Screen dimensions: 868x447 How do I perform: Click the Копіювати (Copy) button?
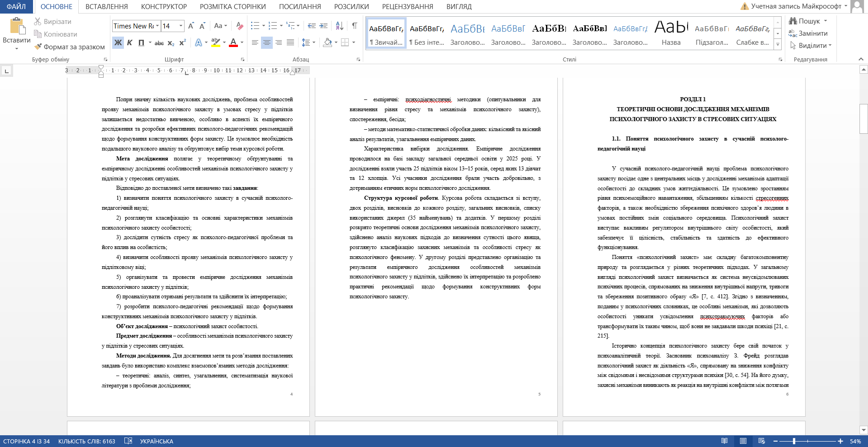point(56,34)
